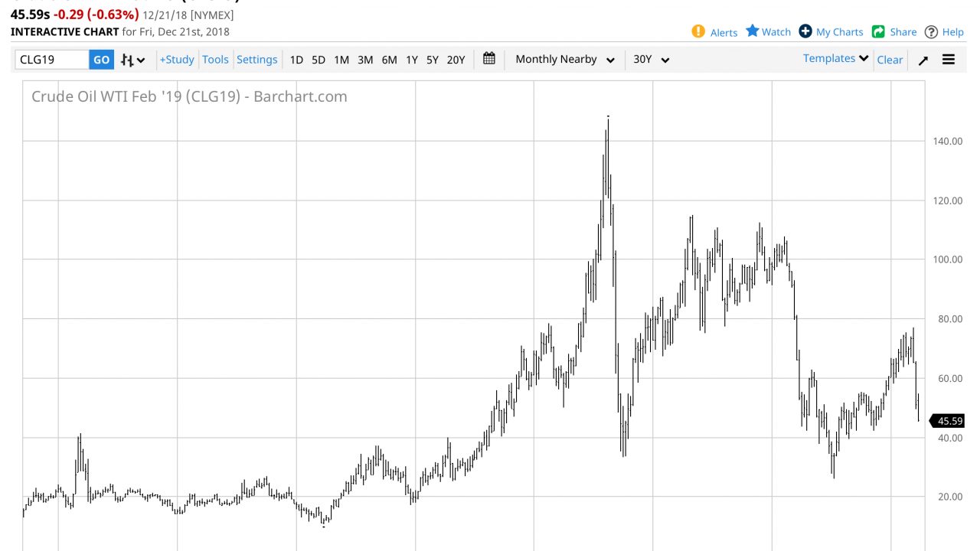
Task: Expand the Monthly Nearby frequency dropdown
Action: coord(564,60)
